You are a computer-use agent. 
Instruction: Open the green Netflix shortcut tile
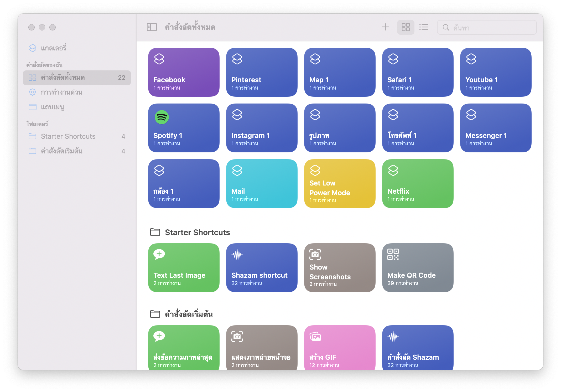[418, 184]
